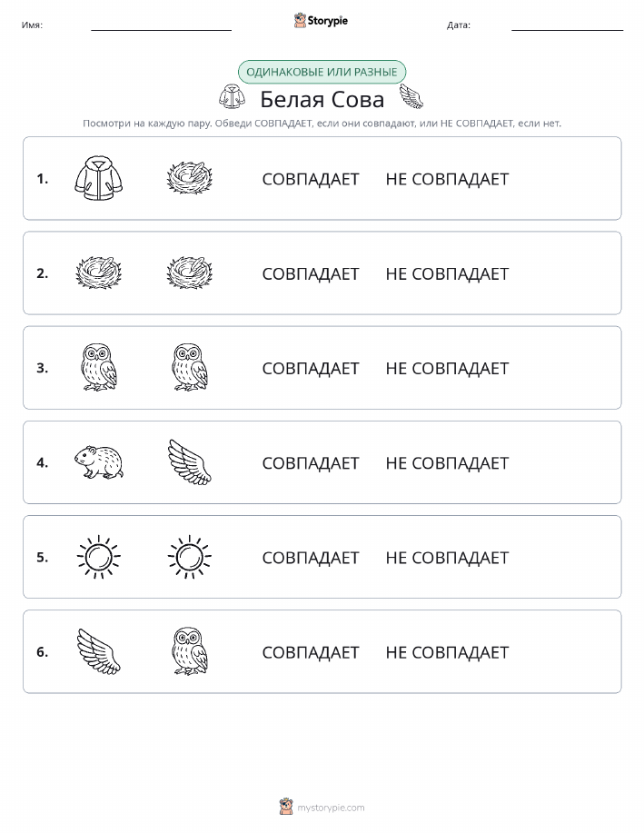The width and height of the screenshot is (644, 833).
Task: Mark СОВПАДАЕТ in row 5
Action: [x=311, y=557]
